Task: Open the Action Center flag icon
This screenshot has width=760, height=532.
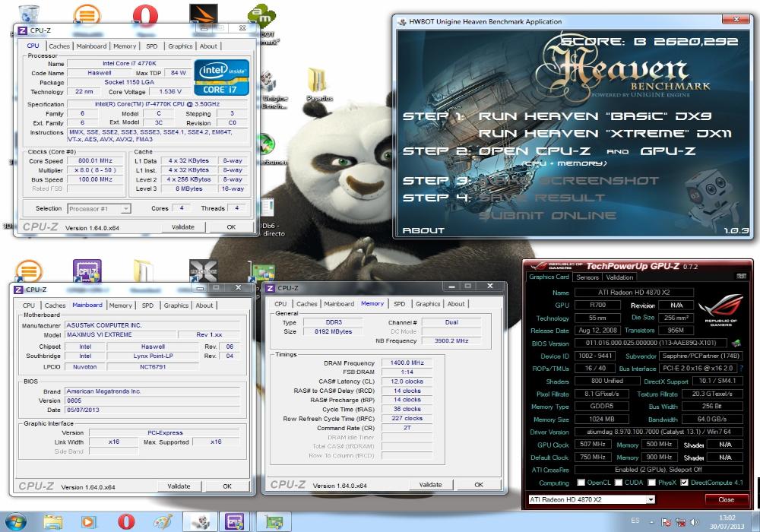Action: (x=667, y=522)
